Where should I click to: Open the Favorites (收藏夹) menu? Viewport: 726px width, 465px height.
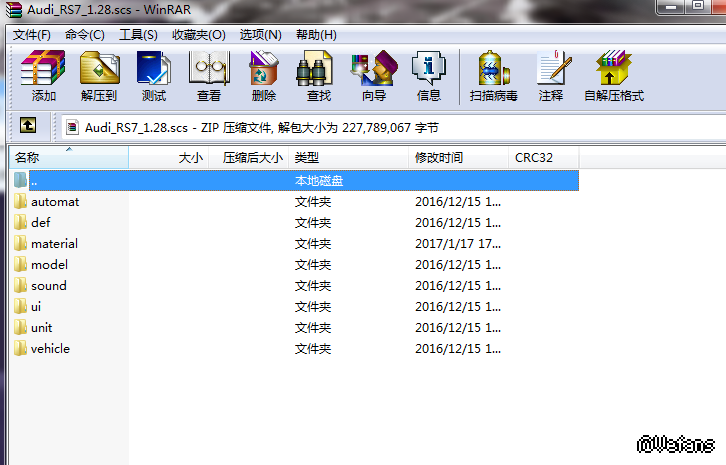[199, 35]
